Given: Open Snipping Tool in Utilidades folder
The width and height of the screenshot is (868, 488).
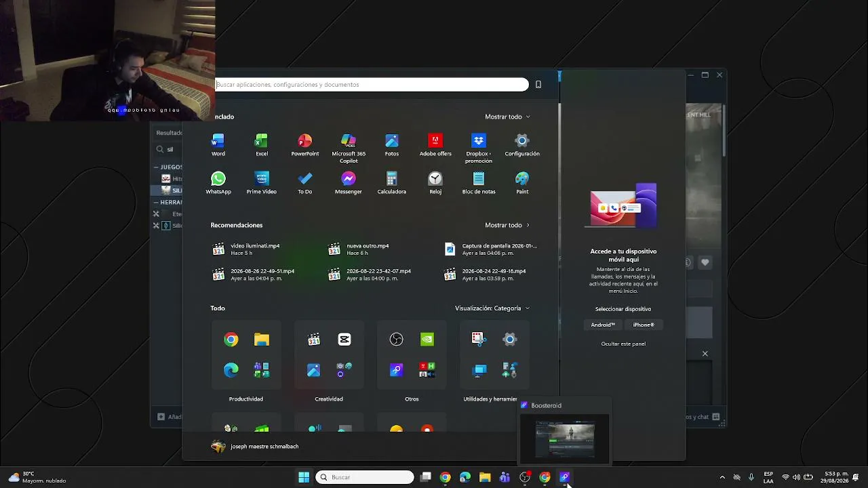Looking at the screenshot, I should (x=479, y=340).
